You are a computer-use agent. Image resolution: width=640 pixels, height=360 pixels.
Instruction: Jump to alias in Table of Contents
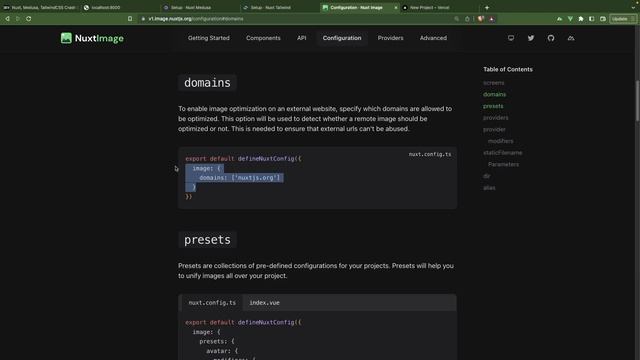(489, 188)
